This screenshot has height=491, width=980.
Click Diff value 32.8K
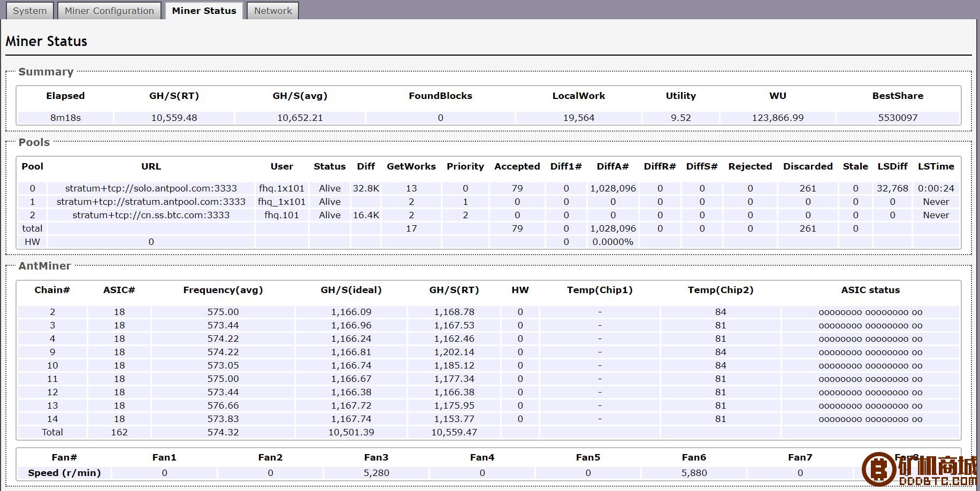[x=366, y=188]
